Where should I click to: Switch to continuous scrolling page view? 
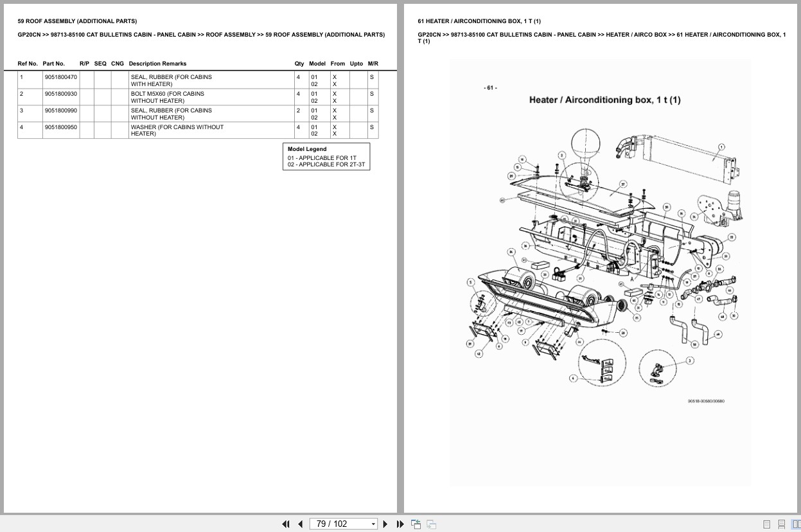781,524
